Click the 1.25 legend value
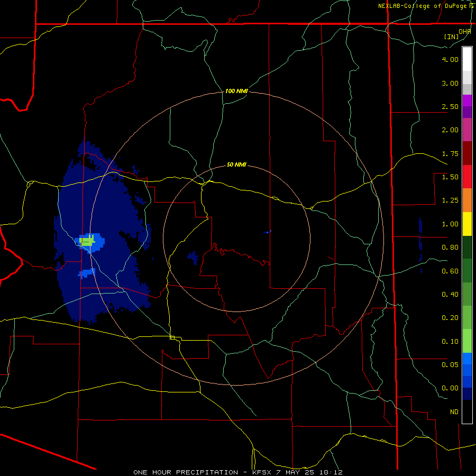Viewport: 476px width, 476px height. [450, 200]
